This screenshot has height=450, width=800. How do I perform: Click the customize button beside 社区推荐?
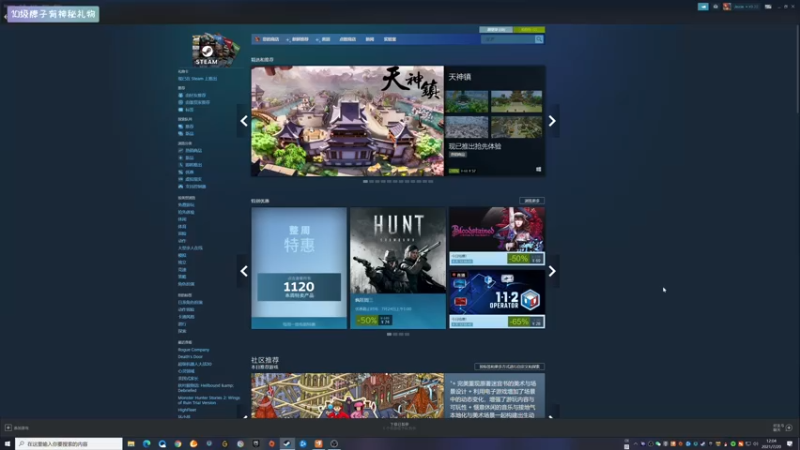point(509,366)
